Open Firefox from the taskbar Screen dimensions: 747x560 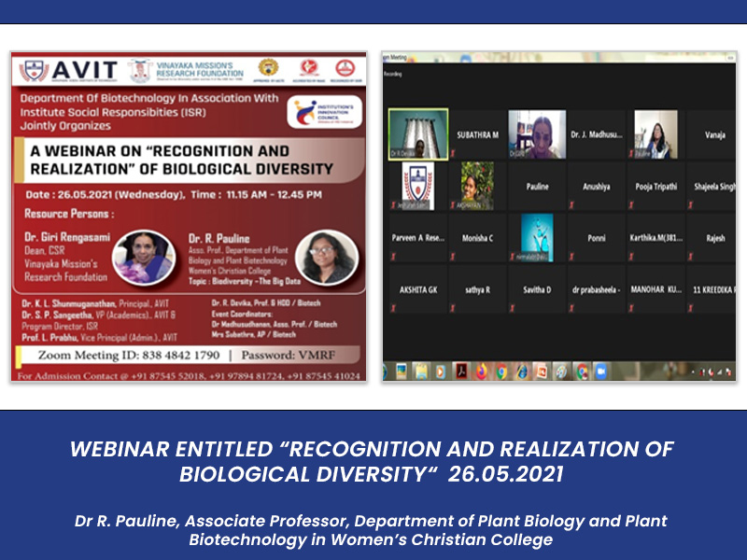(482, 371)
